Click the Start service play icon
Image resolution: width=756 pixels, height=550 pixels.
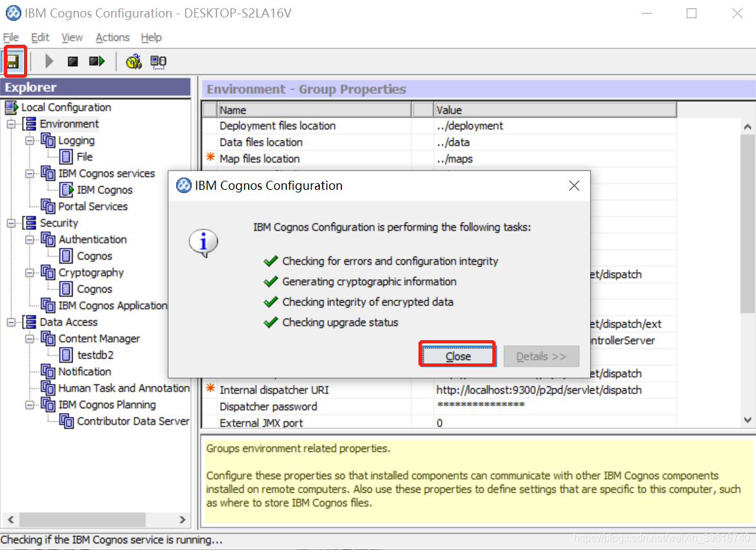click(x=49, y=61)
